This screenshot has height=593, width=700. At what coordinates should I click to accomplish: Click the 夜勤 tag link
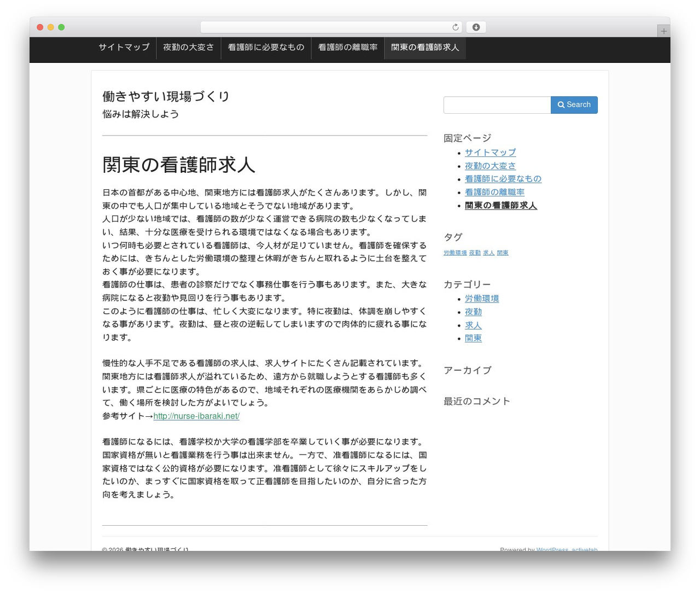475,253
